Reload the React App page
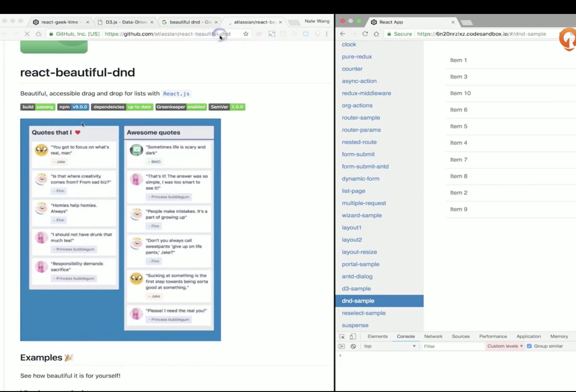Viewport: 576px width, 392px height. coord(365,34)
